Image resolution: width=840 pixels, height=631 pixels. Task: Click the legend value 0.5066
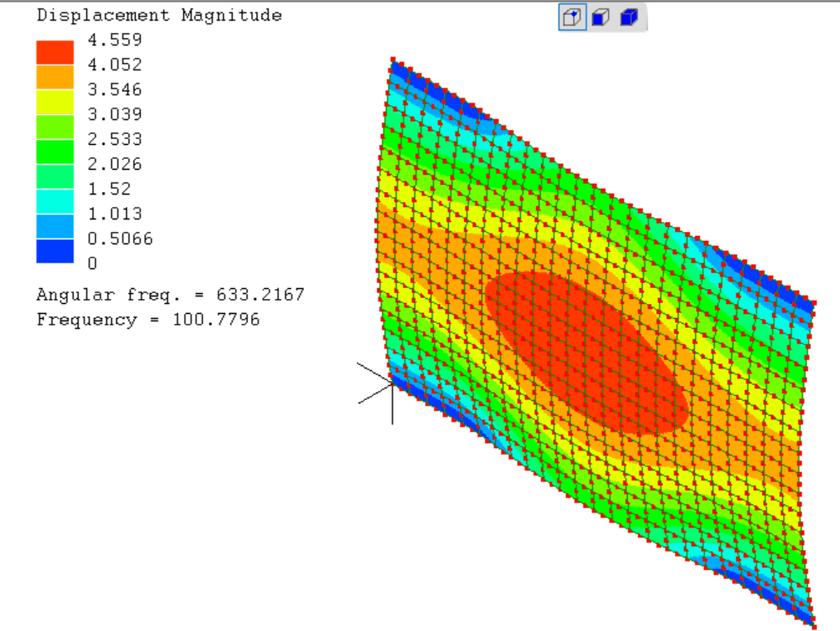point(120,238)
